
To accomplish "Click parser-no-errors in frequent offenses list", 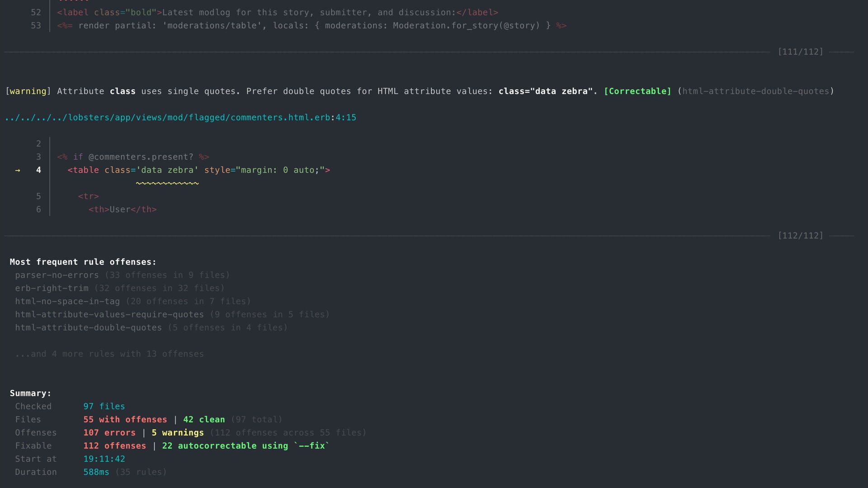I will click(57, 275).
